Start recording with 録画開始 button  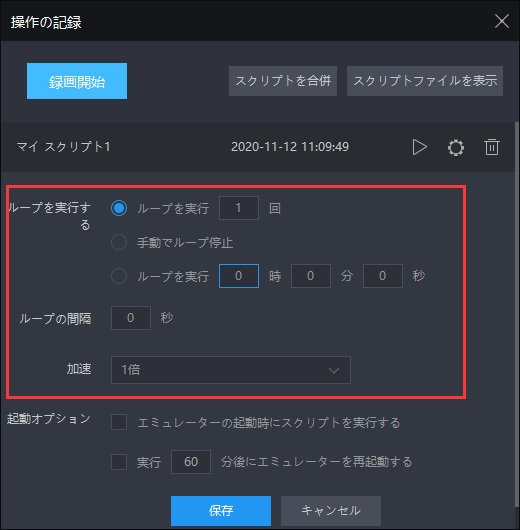click(x=77, y=81)
